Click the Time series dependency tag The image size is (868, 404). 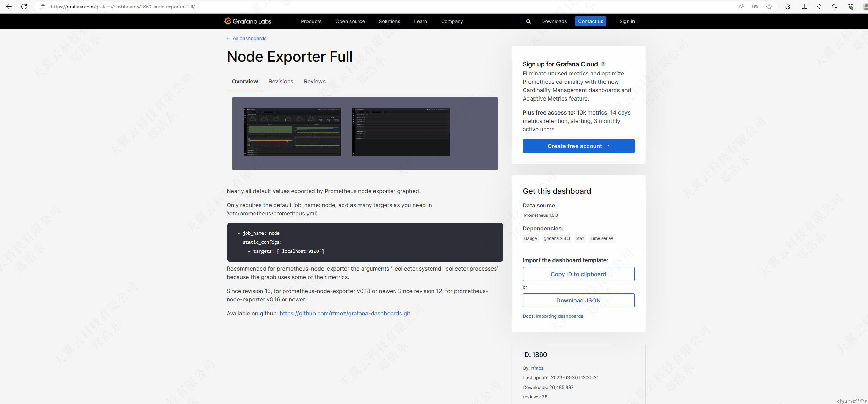coord(601,238)
